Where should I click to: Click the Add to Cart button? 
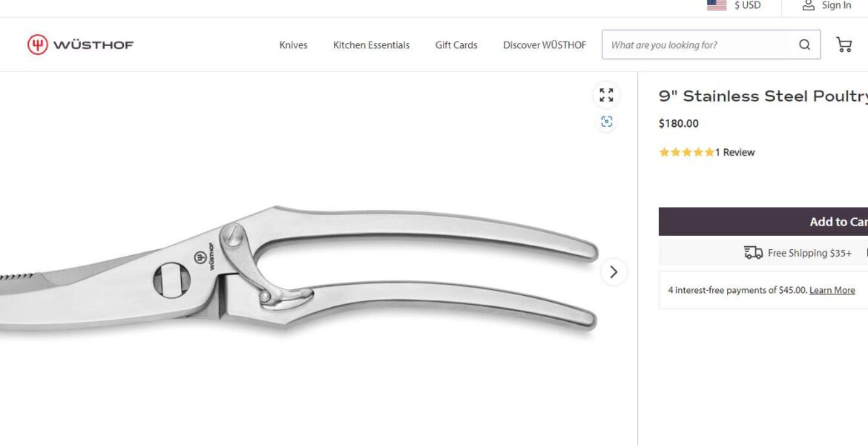(x=763, y=222)
